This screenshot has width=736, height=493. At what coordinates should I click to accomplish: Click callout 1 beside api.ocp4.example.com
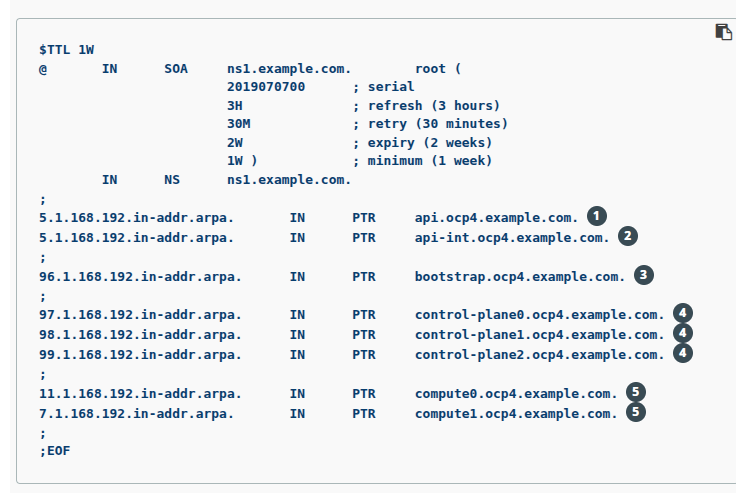[x=597, y=216]
